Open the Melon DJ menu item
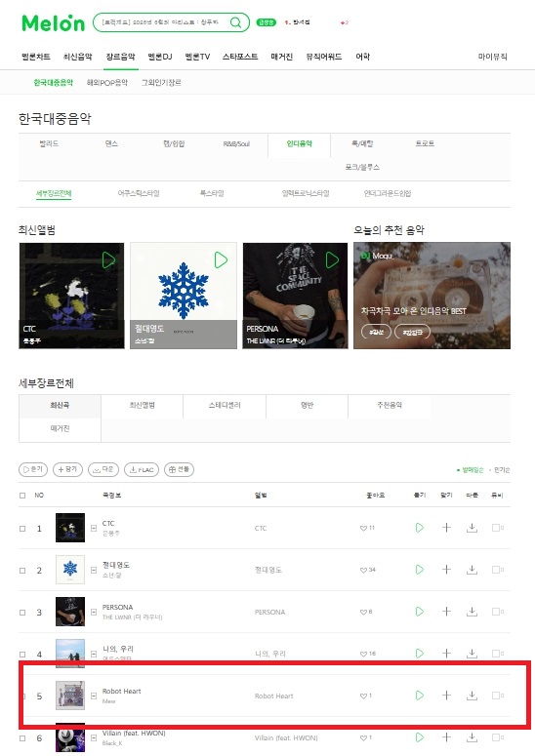This screenshot has height=756, width=535. click(160, 57)
